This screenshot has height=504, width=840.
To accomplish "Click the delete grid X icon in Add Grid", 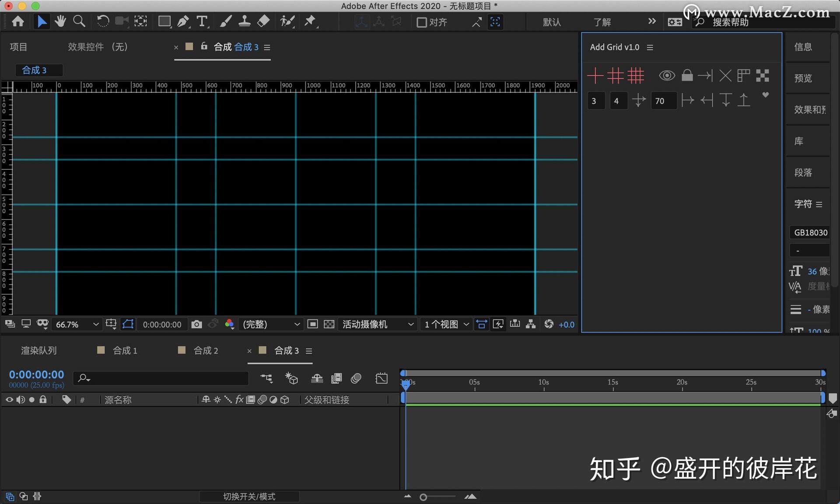I will coord(725,75).
